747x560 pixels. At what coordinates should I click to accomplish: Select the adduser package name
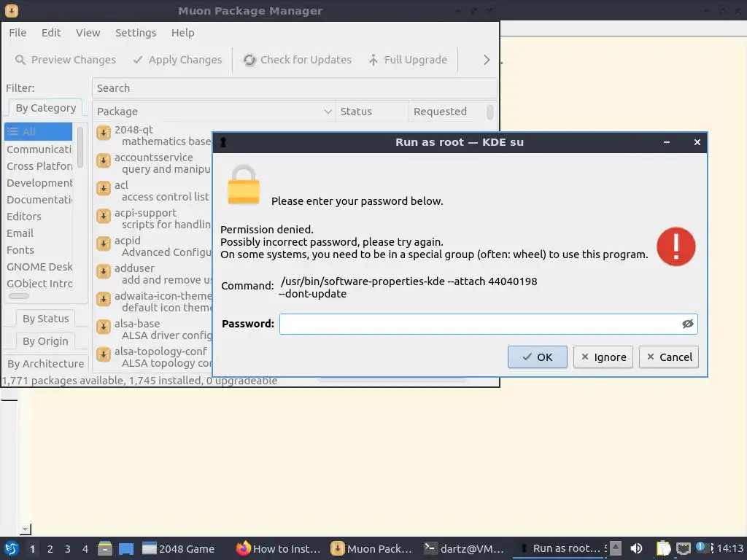coord(134,268)
